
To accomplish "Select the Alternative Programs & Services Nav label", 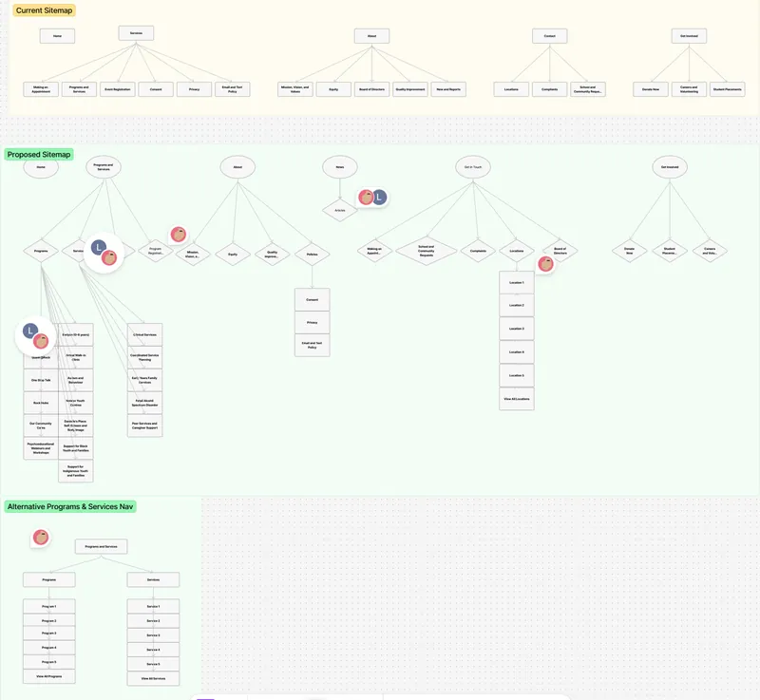I will point(70,506).
